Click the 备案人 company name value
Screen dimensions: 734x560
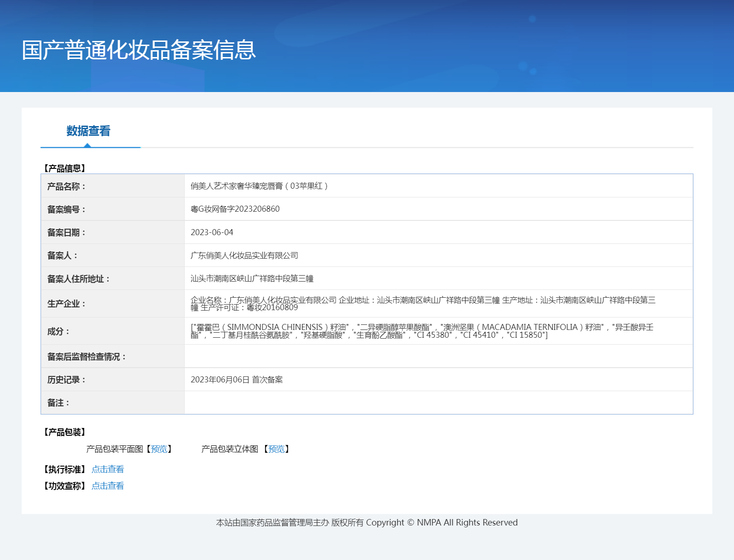pos(244,255)
